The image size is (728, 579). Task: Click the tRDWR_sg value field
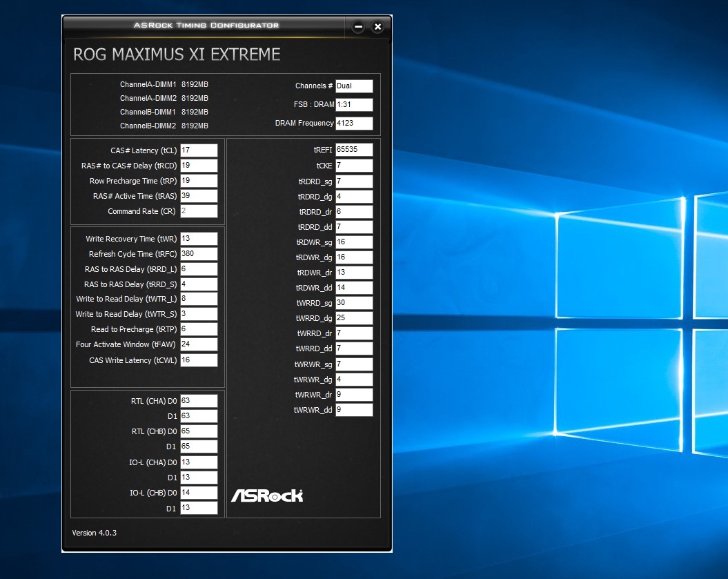tap(354, 242)
